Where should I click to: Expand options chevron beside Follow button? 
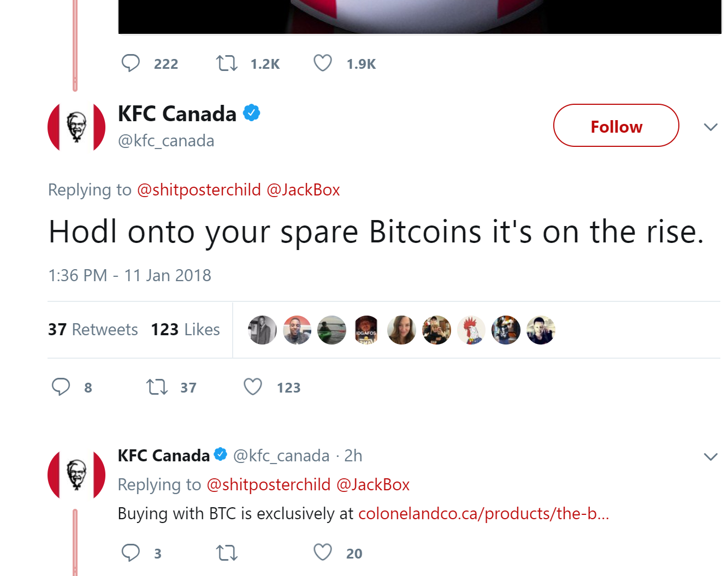(710, 127)
